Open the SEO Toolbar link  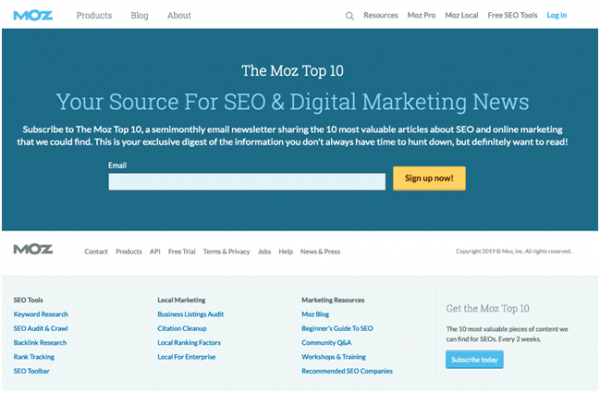coord(31,371)
